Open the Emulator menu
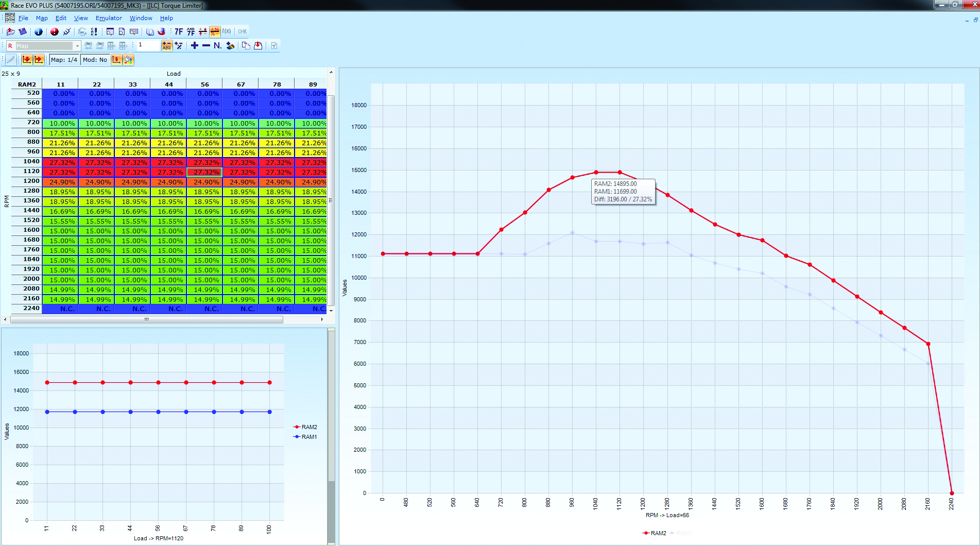 click(x=109, y=18)
